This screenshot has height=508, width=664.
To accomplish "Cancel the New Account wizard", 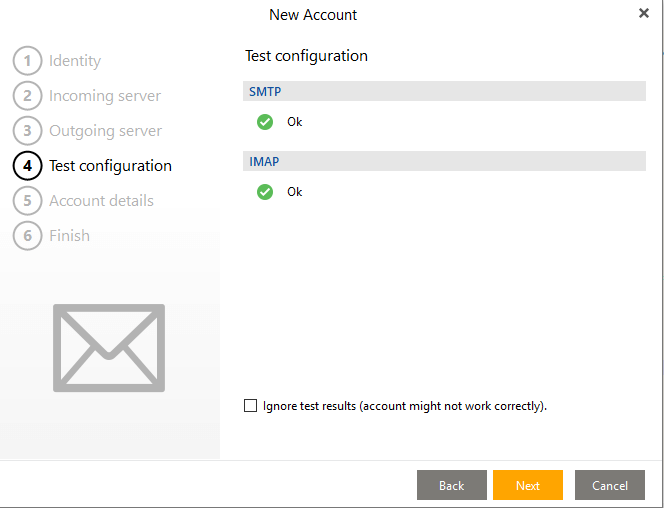I will coord(610,485).
